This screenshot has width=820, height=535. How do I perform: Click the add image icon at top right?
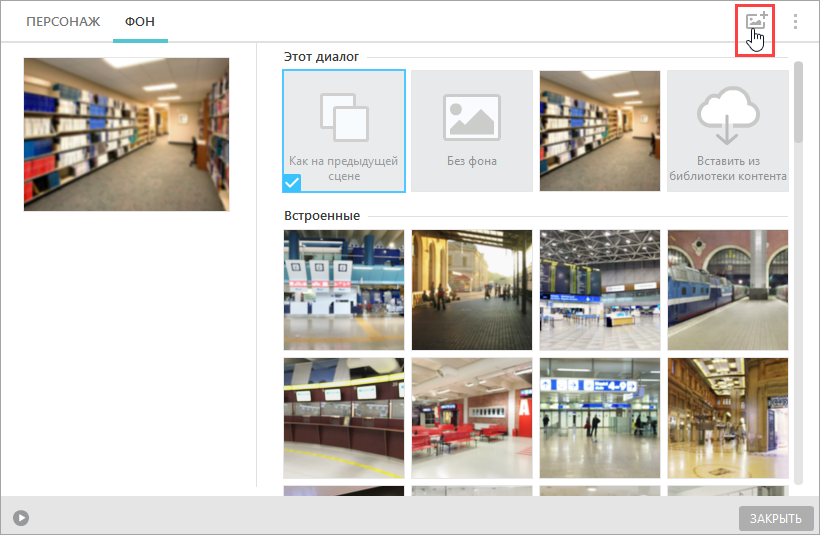click(x=756, y=21)
